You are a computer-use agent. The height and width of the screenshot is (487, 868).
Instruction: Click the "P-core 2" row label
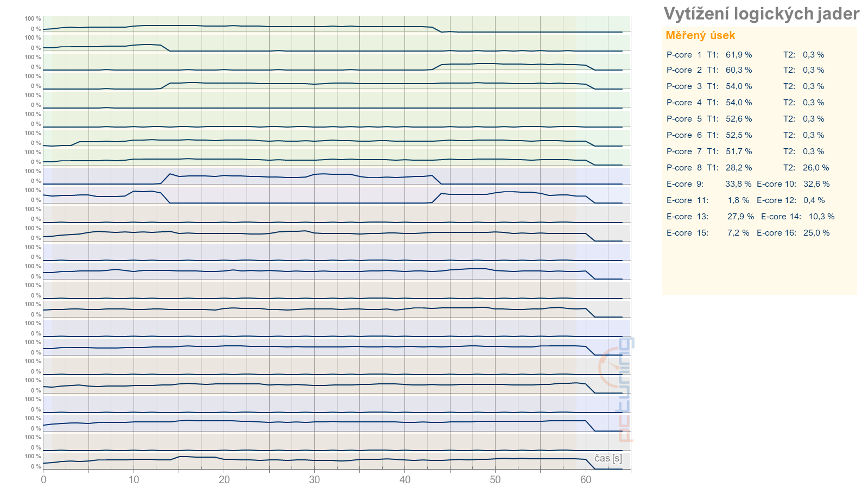click(684, 70)
